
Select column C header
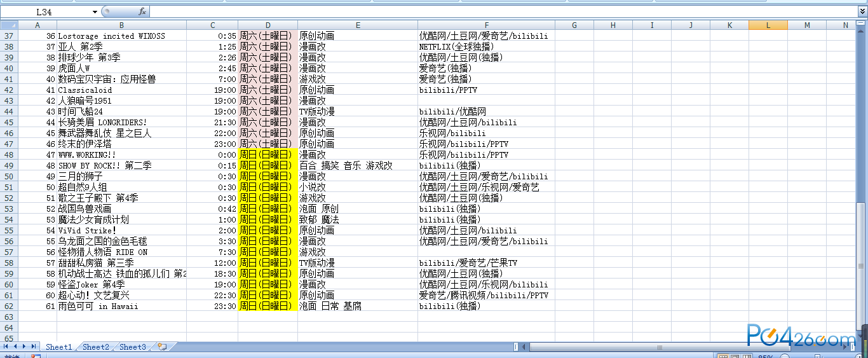[213, 25]
